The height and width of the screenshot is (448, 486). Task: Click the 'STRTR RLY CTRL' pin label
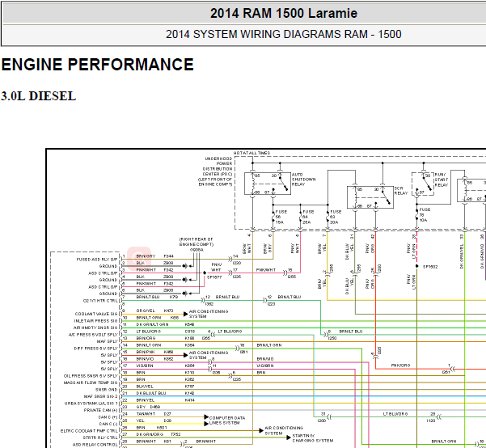(100, 438)
